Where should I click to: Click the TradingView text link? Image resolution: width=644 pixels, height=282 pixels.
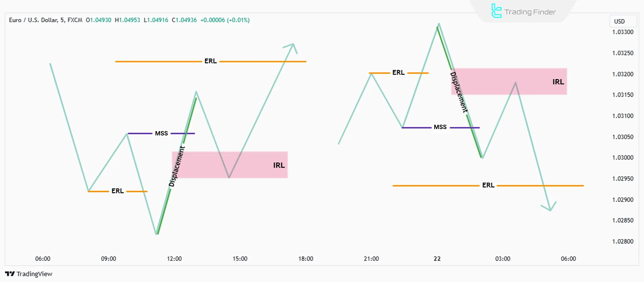[x=35, y=274]
